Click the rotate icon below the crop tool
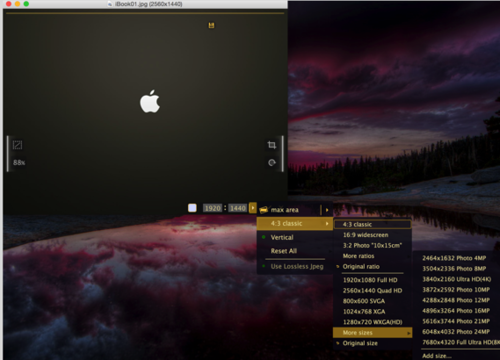The image size is (500, 360). tap(272, 162)
